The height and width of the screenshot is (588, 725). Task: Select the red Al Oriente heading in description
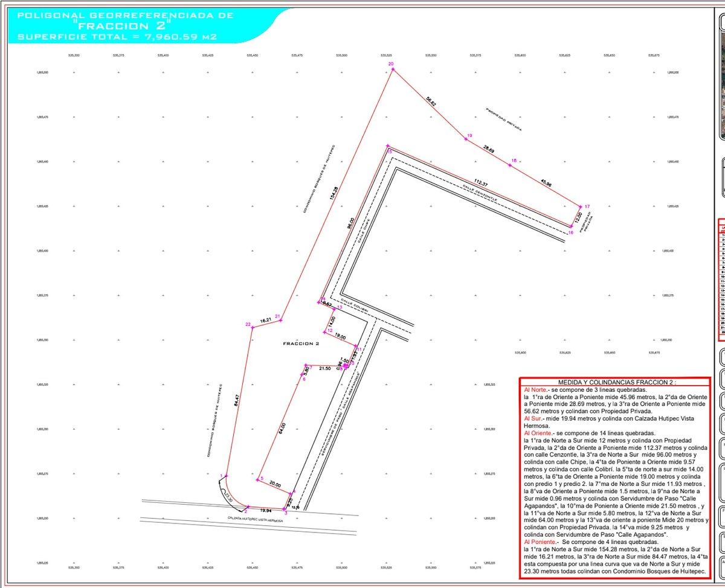pos(540,433)
